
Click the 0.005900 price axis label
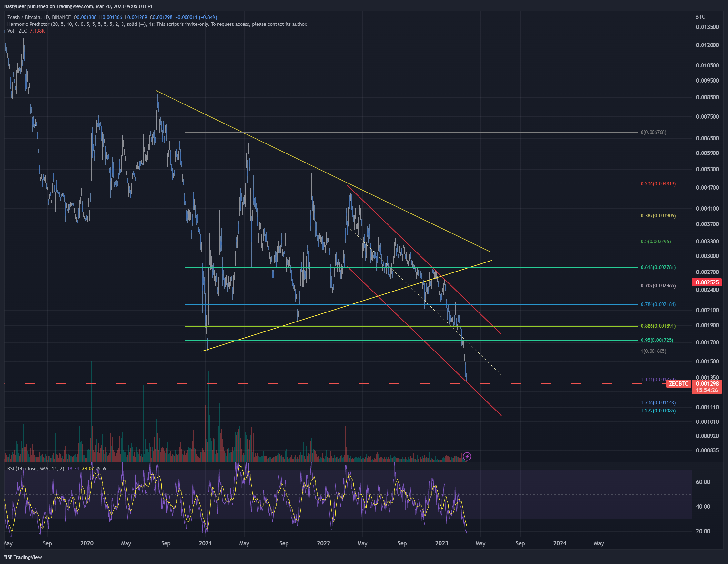[x=707, y=153]
